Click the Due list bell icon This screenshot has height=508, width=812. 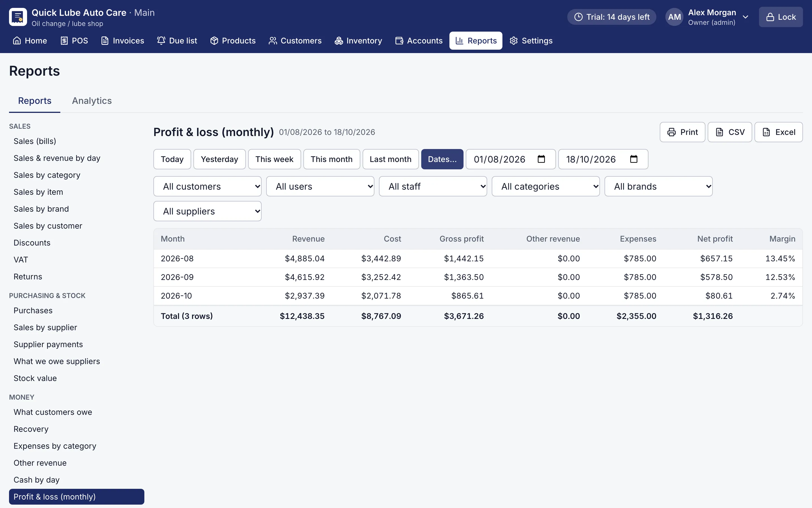[161, 41]
